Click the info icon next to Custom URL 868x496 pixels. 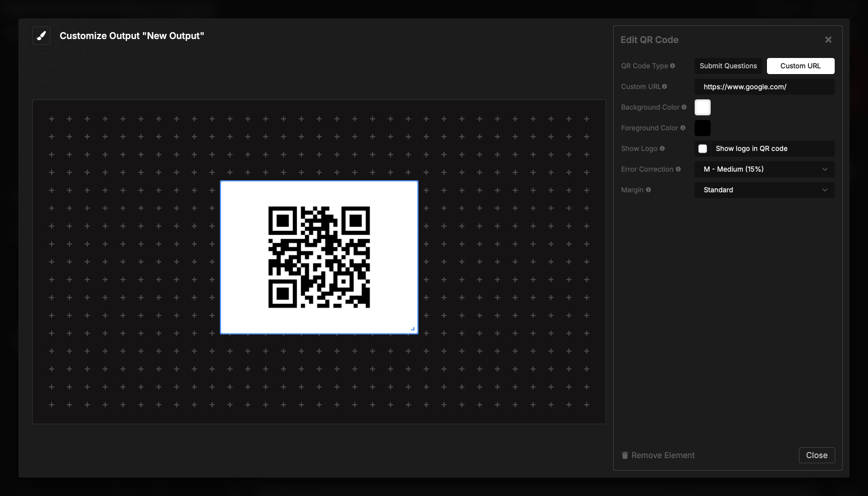[x=665, y=86]
